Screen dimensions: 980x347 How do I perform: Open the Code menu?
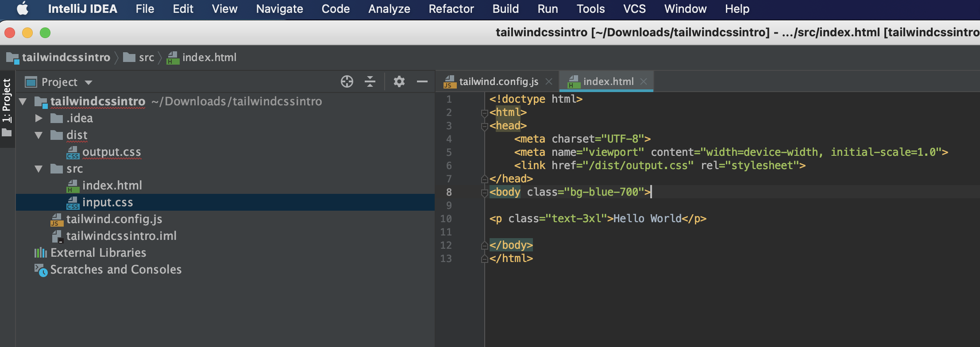(x=336, y=9)
